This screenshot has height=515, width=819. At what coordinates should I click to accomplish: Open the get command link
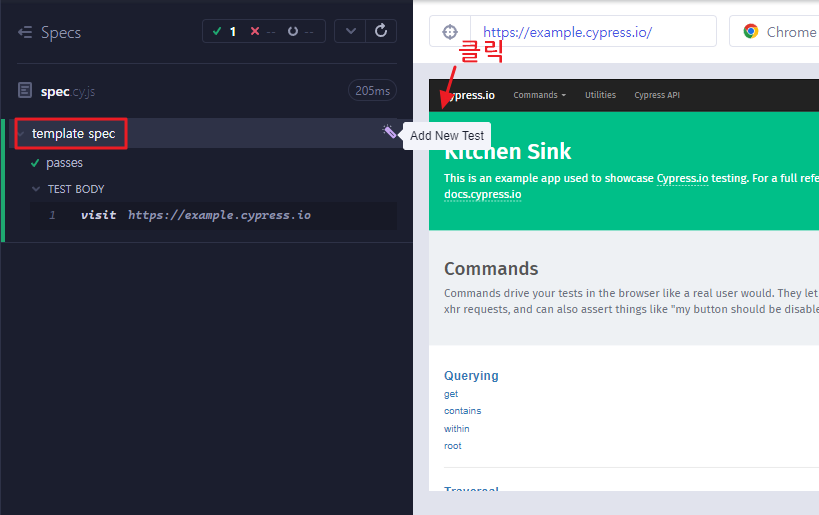pos(451,394)
